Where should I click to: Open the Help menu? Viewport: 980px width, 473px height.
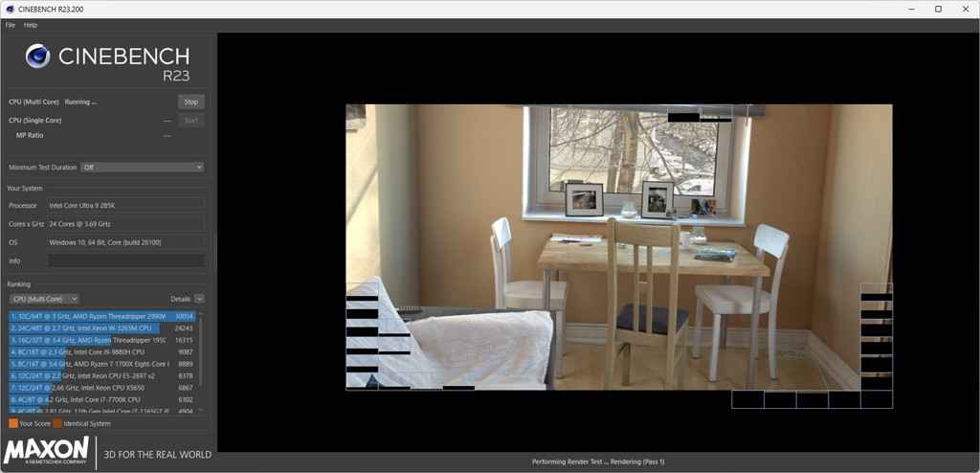pyautogui.click(x=31, y=25)
